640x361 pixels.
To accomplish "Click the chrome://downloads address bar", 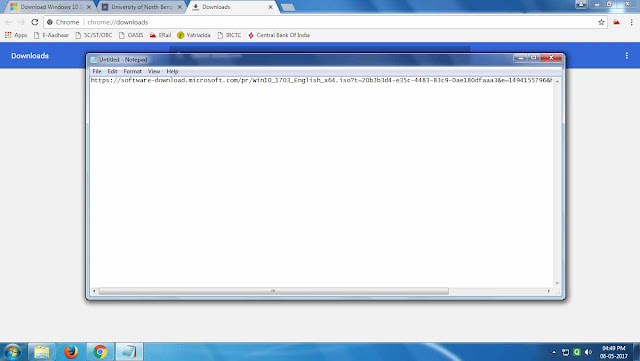I will coord(322,22).
